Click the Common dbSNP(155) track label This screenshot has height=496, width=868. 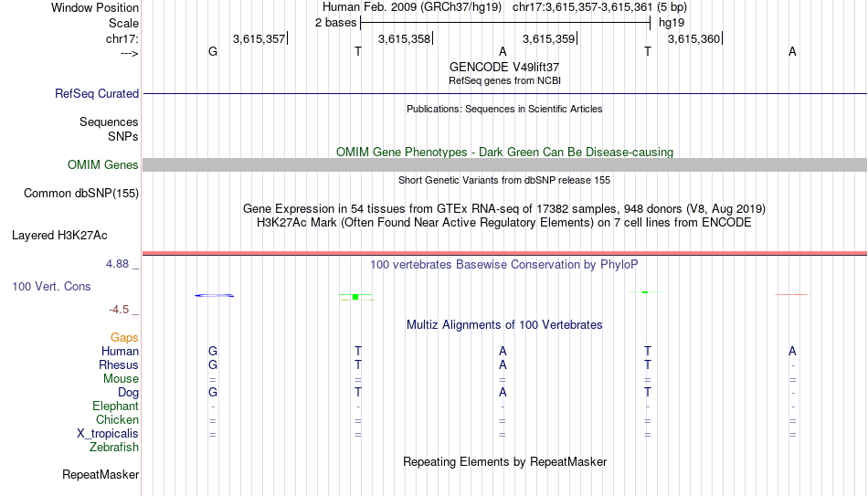(81, 194)
